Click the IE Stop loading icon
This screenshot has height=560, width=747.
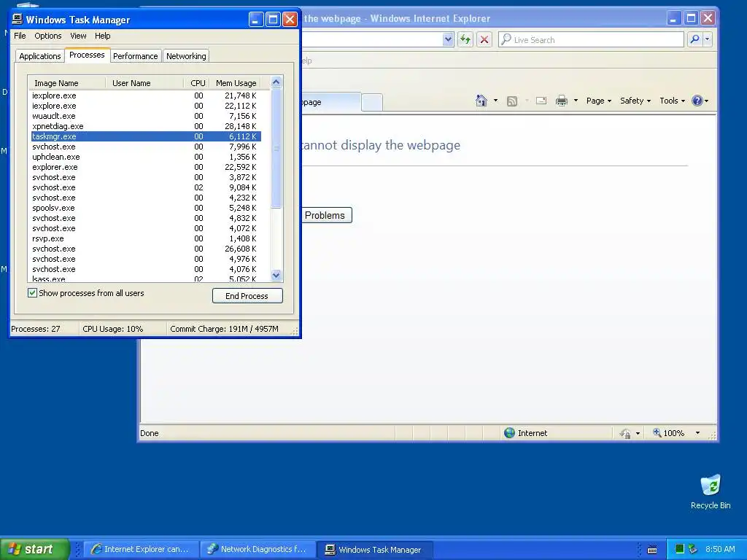[x=484, y=39]
